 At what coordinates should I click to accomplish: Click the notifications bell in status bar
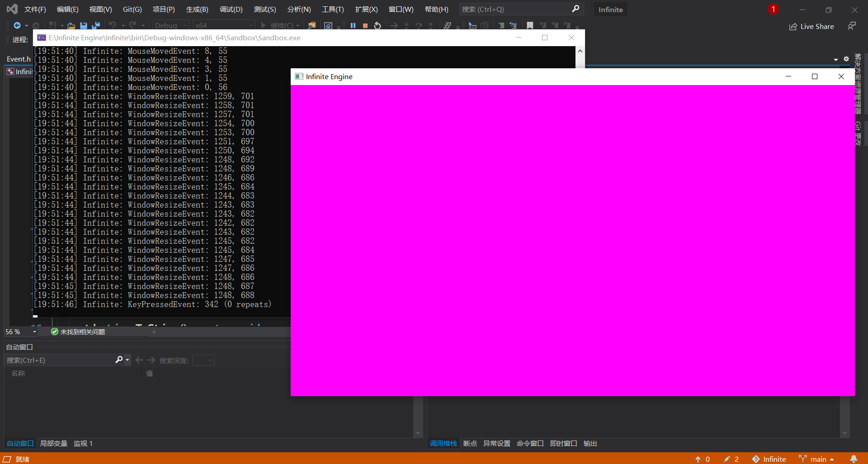click(x=854, y=459)
